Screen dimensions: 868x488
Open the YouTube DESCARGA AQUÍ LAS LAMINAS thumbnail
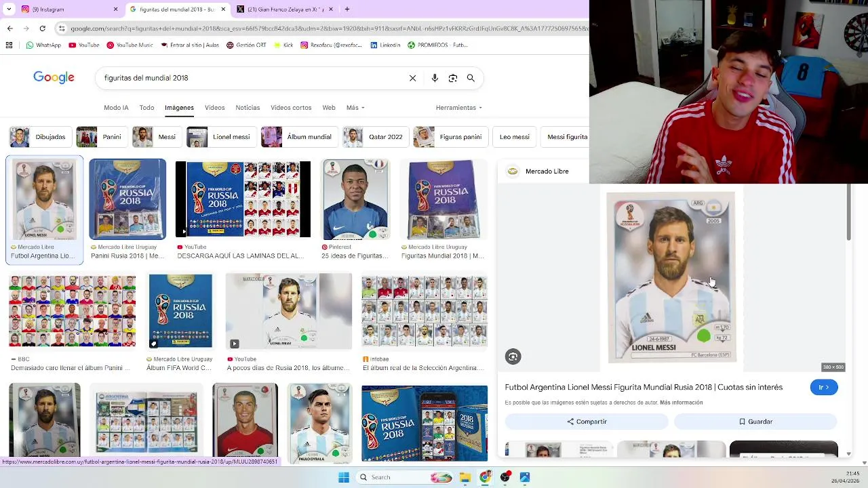point(243,199)
